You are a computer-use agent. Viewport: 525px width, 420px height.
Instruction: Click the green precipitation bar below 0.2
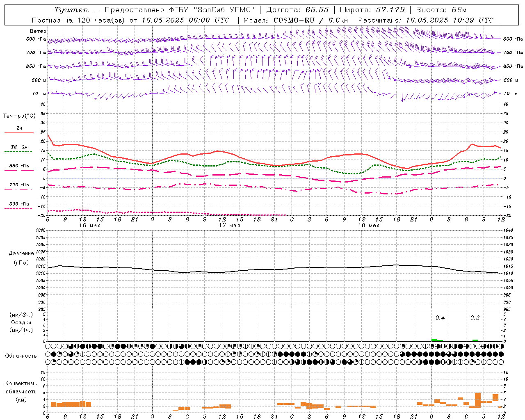coord(475,340)
